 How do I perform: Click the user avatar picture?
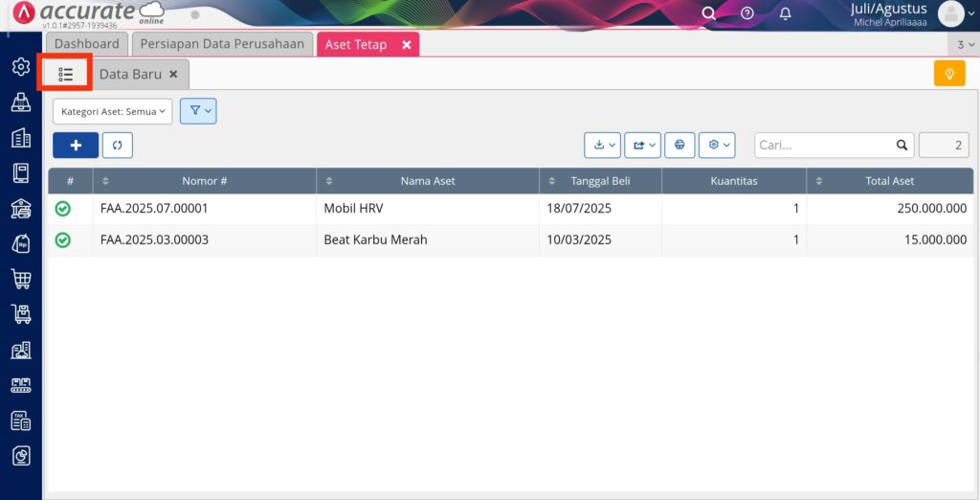coord(950,13)
